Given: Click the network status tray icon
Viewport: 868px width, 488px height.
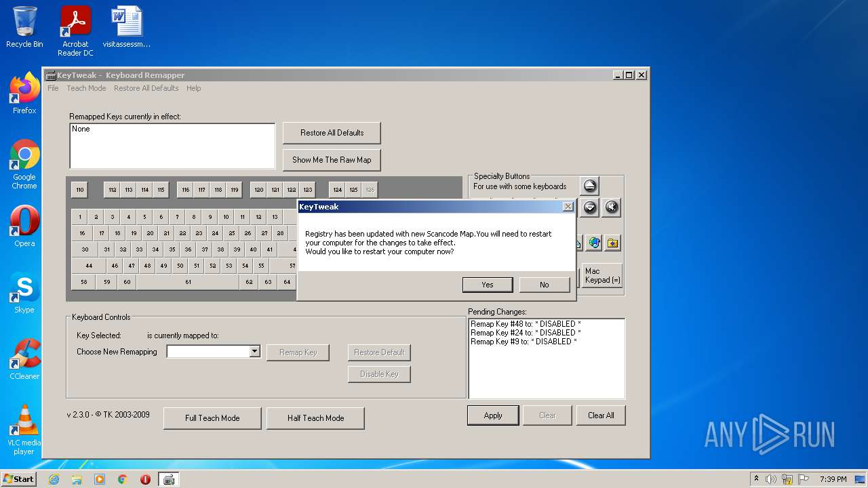Looking at the screenshot, I should coord(787,479).
